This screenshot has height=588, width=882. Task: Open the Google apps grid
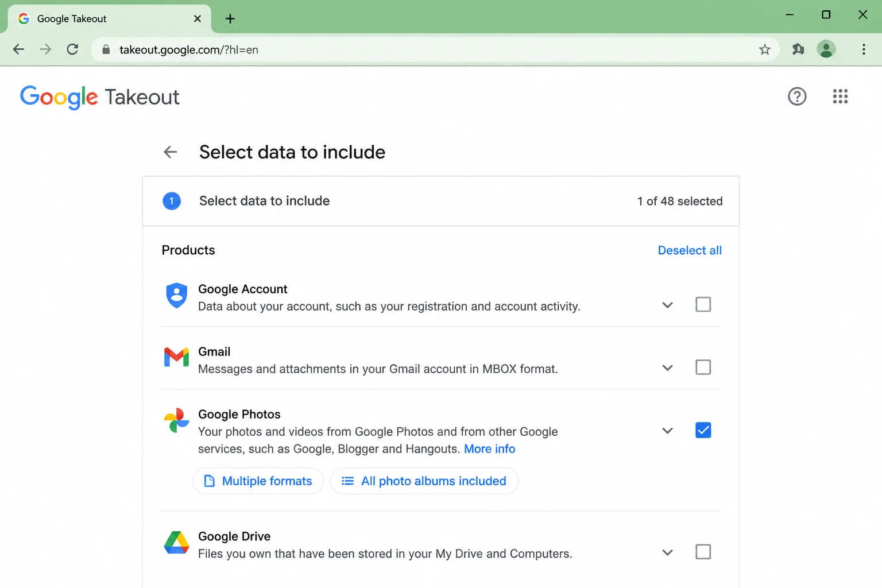pyautogui.click(x=840, y=96)
